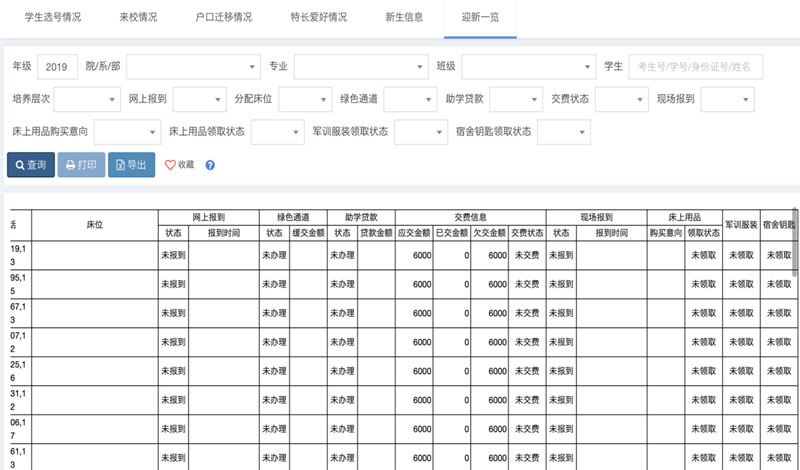Click the 年级 year input field
Screen dimensions: 800x470
pos(57,67)
